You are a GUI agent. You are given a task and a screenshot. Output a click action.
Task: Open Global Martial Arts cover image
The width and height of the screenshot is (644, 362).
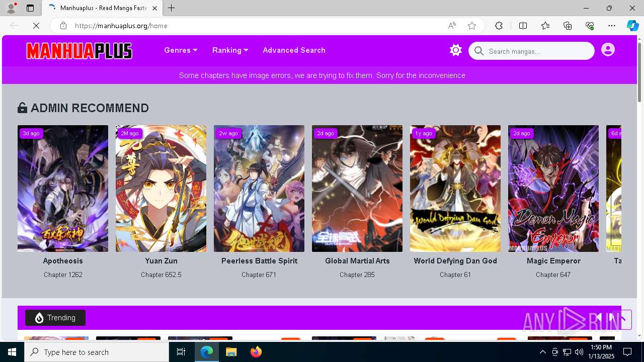click(357, 189)
